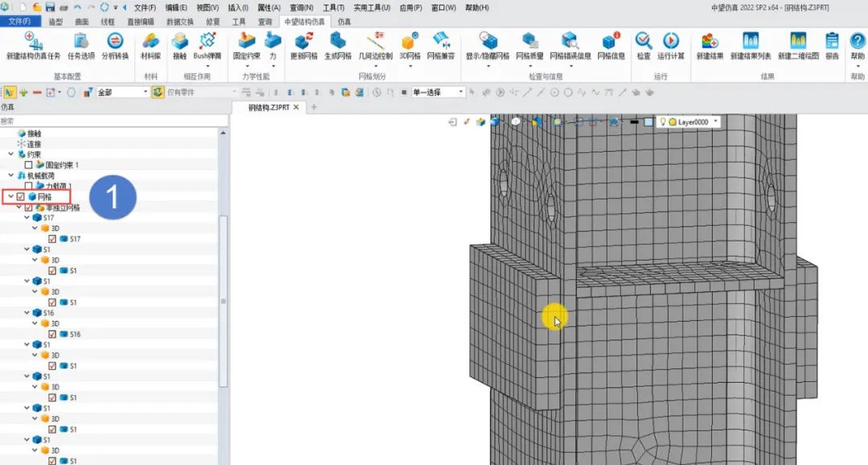Uncheck the S17 mesh body checkbox
This screenshot has width=868, height=465.
[52, 239]
